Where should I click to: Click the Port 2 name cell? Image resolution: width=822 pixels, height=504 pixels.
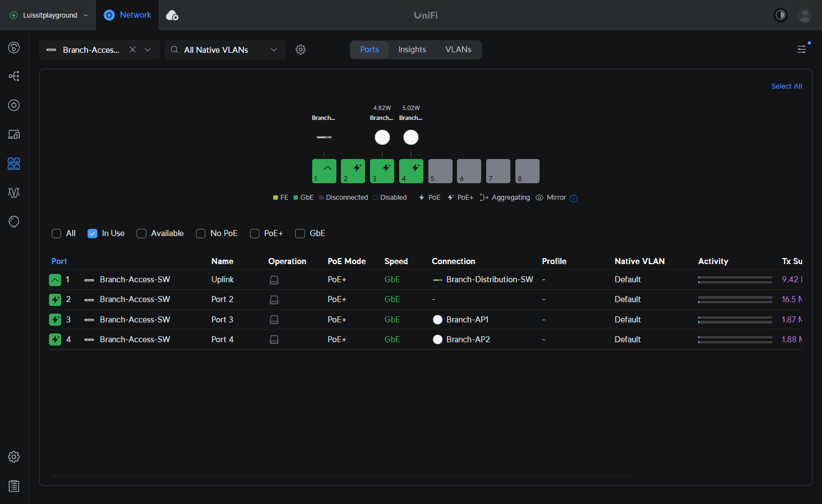point(222,299)
